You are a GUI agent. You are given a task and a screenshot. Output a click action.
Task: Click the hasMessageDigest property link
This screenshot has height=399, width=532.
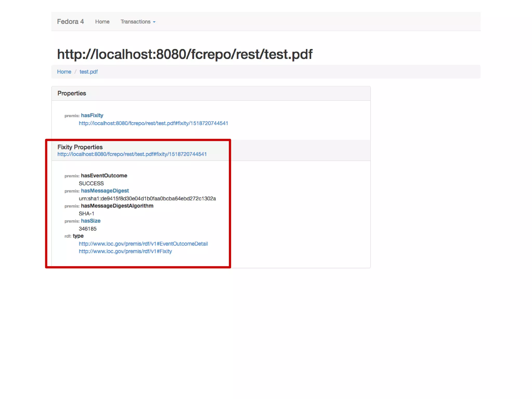tap(105, 191)
